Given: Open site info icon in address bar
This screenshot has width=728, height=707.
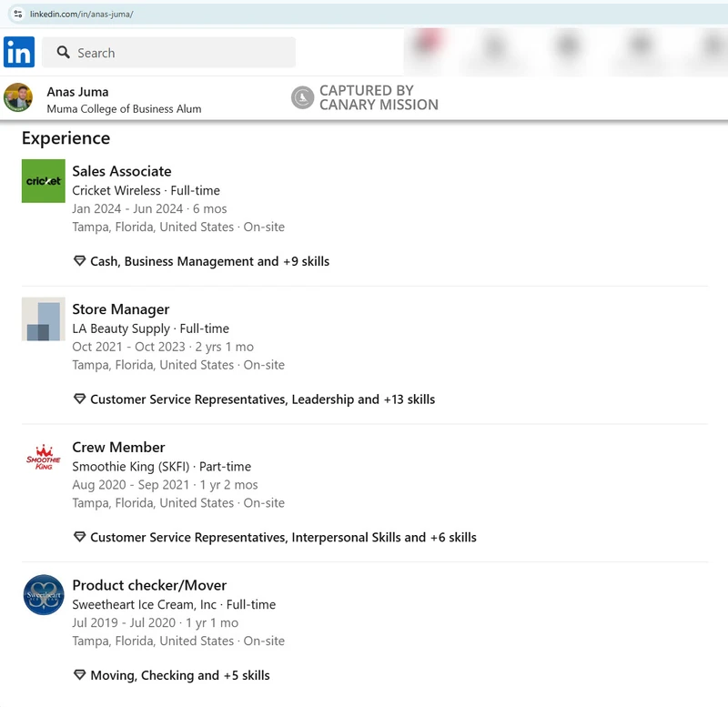Looking at the screenshot, I should tap(17, 15).
